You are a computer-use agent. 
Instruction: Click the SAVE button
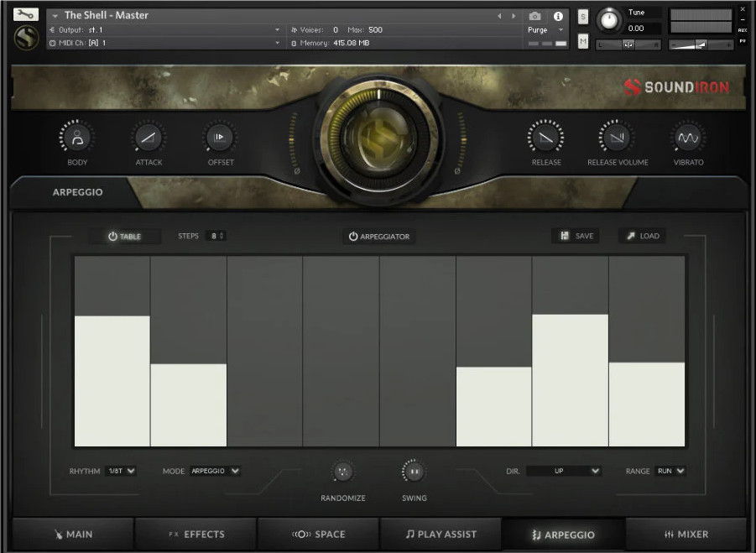(x=575, y=236)
